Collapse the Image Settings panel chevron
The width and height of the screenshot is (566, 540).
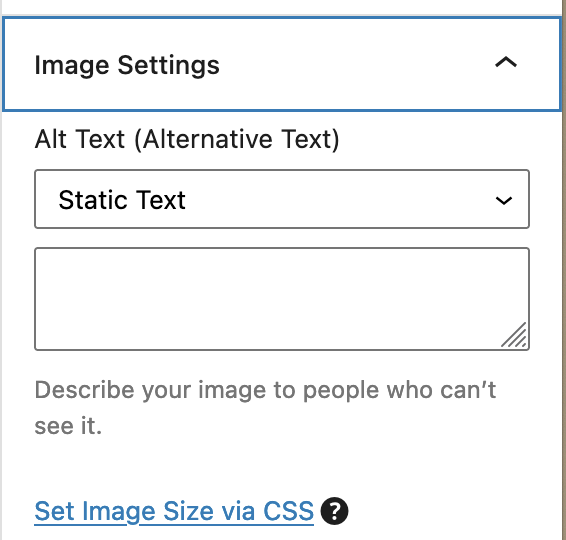[x=506, y=62]
